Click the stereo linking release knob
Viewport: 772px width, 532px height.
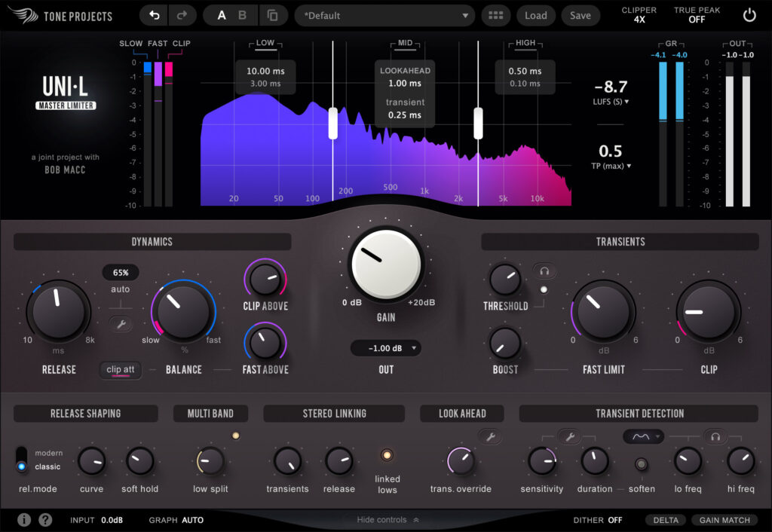(x=339, y=461)
